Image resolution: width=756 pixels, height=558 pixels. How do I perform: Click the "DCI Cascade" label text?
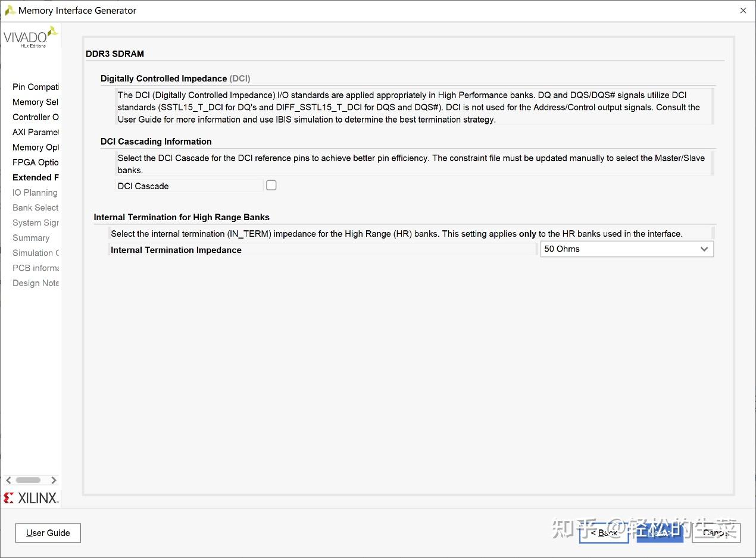pyautogui.click(x=143, y=186)
